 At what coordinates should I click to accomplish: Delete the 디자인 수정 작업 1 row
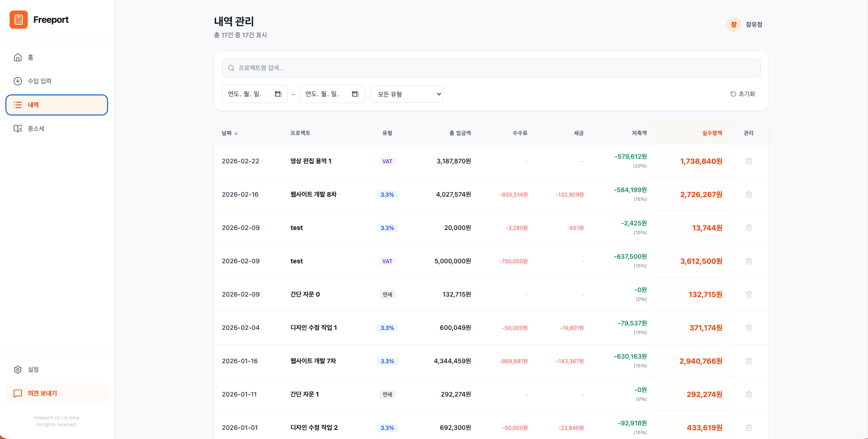pyautogui.click(x=749, y=328)
